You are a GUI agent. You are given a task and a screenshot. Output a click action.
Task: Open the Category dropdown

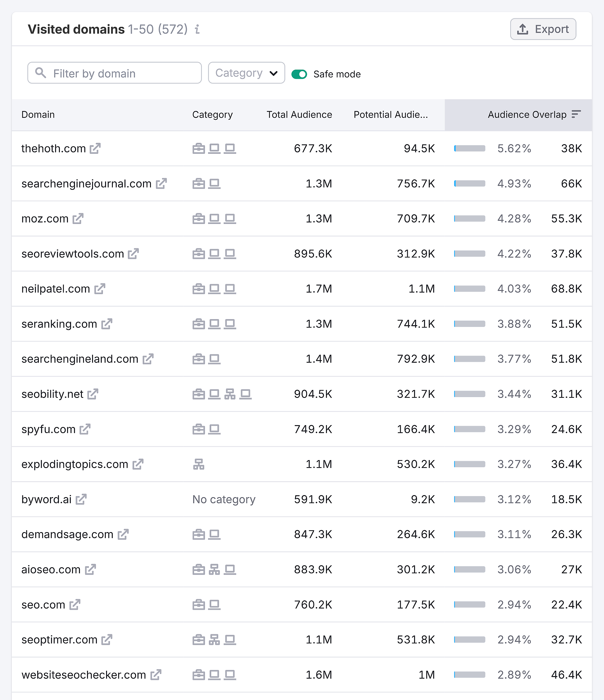[x=246, y=73]
